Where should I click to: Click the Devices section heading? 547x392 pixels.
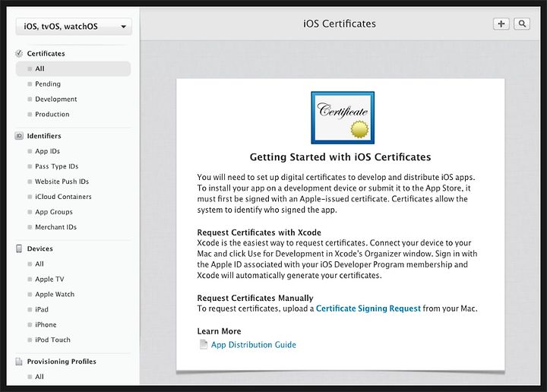coord(40,248)
